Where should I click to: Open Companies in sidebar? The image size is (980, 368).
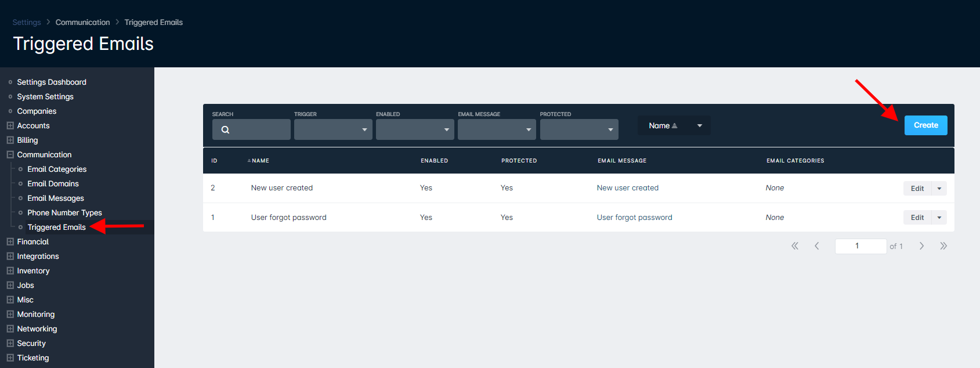tap(37, 111)
